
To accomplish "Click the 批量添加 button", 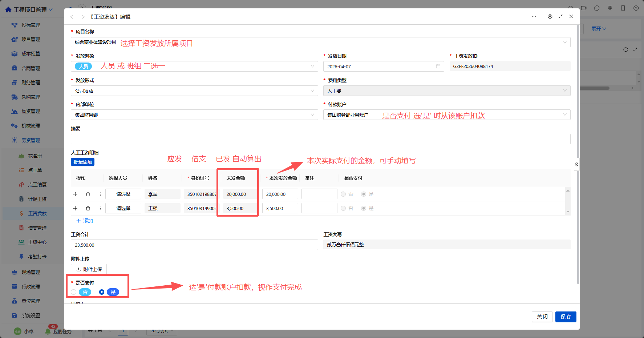I will [82, 162].
